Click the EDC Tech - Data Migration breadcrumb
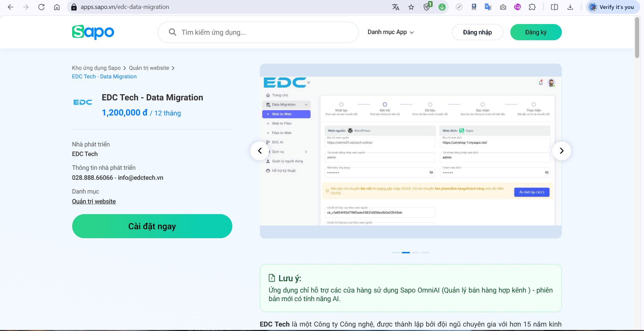Screen dimensions: 644x331 pyautogui.click(x=104, y=77)
